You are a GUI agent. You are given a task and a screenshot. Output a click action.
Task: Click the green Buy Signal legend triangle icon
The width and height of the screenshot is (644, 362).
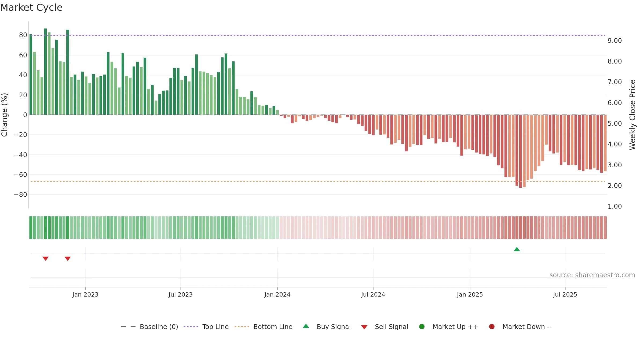tap(306, 326)
